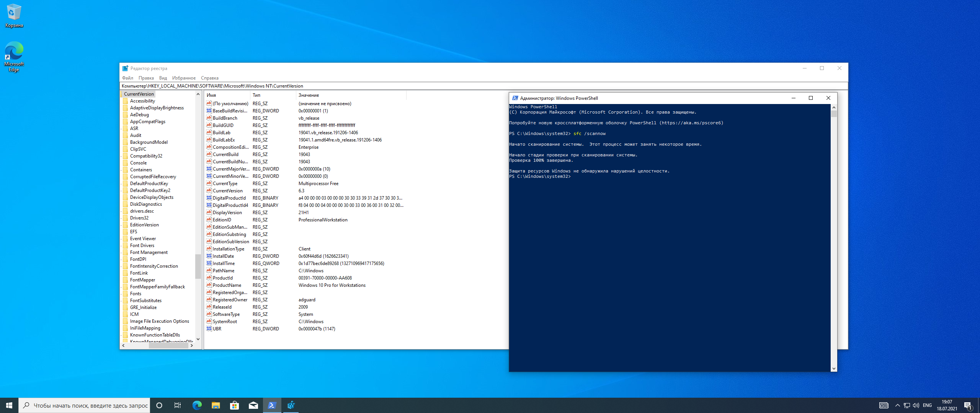The height and width of the screenshot is (413, 980).
Task: Sort by the Значение column header
Action: [351, 95]
